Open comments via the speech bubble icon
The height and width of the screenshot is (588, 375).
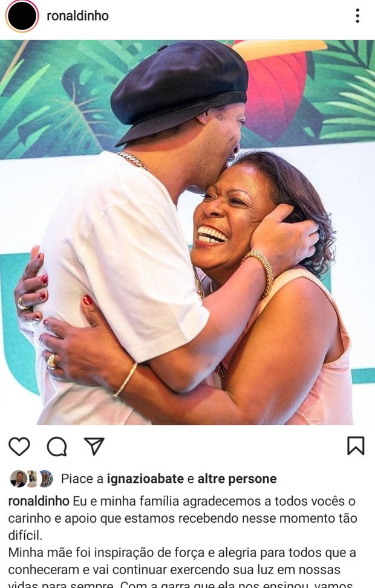pyautogui.click(x=57, y=446)
